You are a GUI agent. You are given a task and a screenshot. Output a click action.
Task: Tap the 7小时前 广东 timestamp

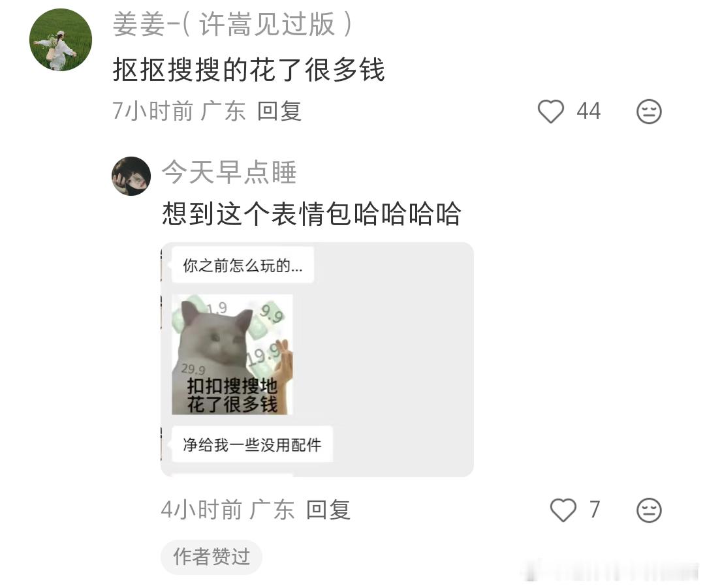pyautogui.click(x=179, y=111)
